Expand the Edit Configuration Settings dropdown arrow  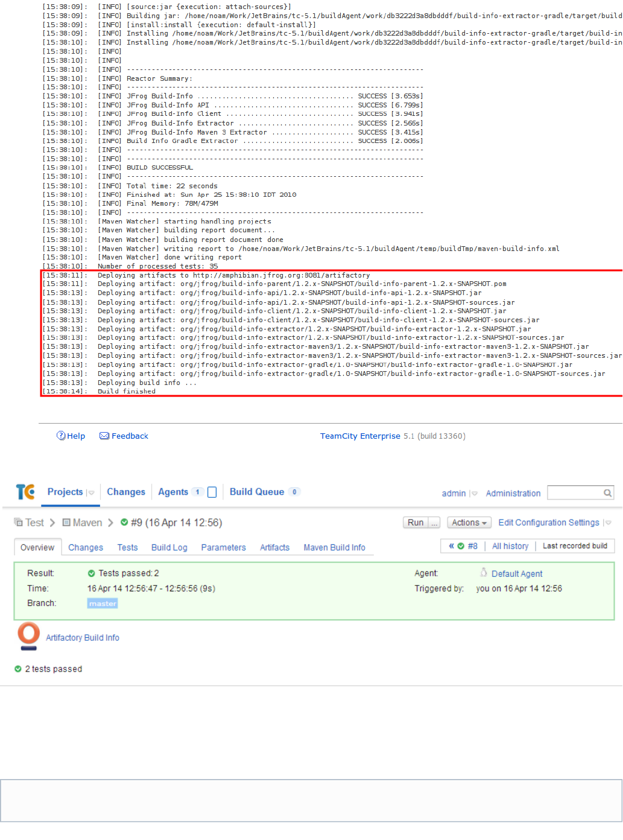pos(608,523)
